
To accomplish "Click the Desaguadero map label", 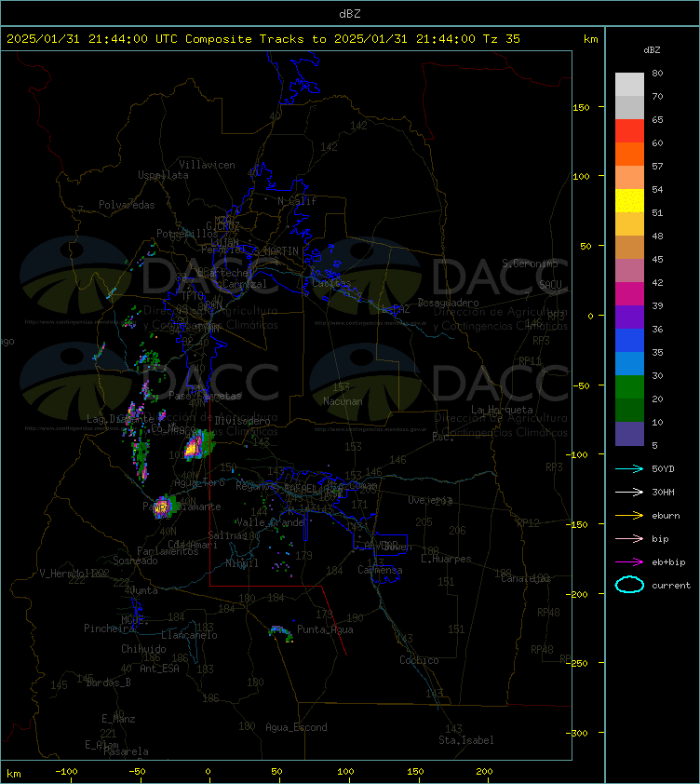I will point(448,303).
